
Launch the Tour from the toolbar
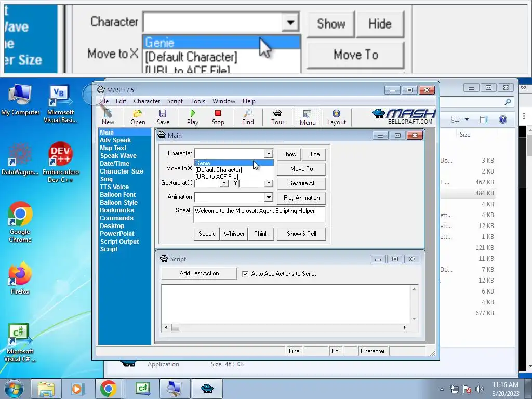pyautogui.click(x=277, y=117)
